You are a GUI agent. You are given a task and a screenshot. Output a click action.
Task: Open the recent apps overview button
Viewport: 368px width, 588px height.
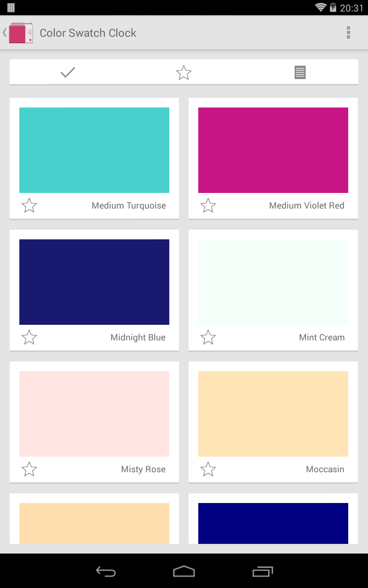(x=263, y=571)
